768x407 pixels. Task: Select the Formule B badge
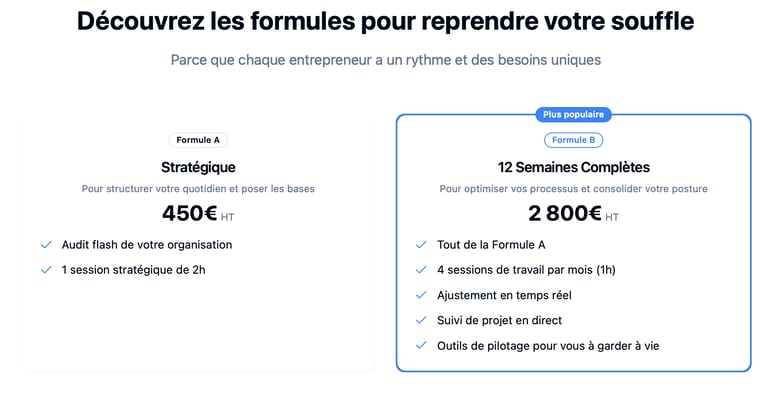(573, 140)
